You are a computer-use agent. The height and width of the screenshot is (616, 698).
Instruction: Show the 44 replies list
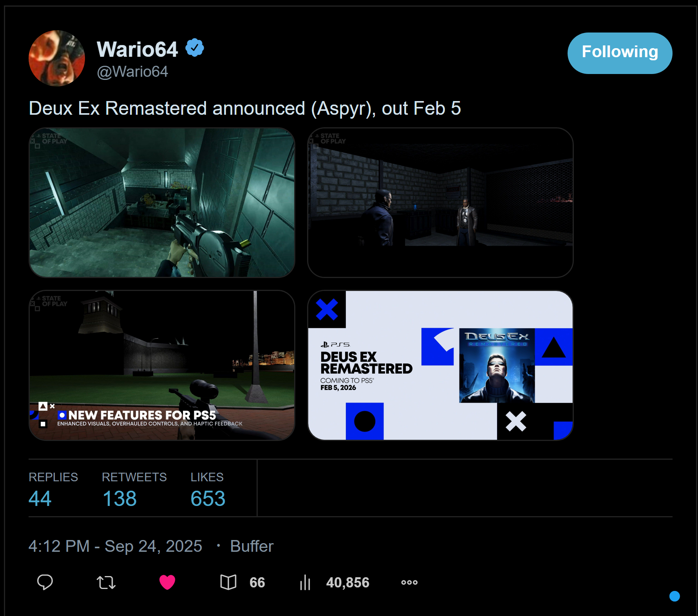coord(53,489)
